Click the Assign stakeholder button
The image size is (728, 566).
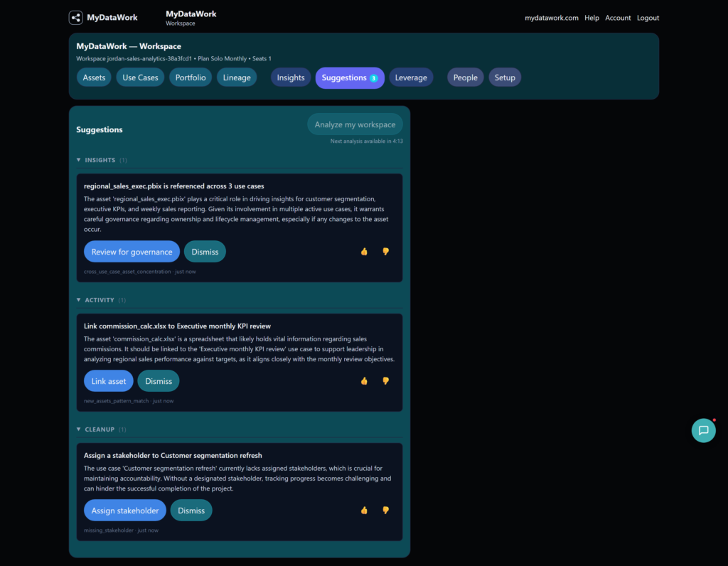(x=125, y=511)
